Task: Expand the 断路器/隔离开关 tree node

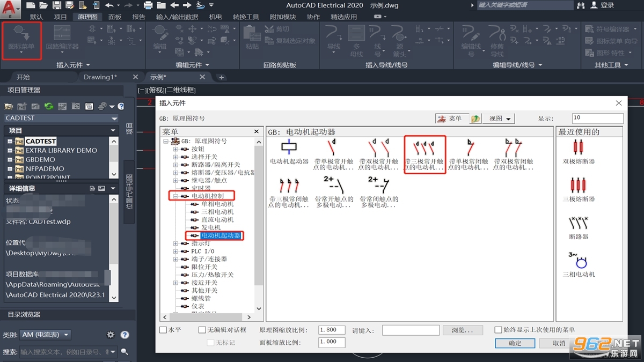Action: [175, 165]
